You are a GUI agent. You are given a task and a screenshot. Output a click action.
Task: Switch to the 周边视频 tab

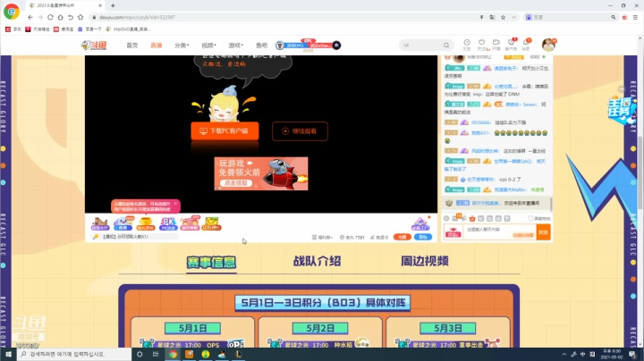[x=424, y=261]
